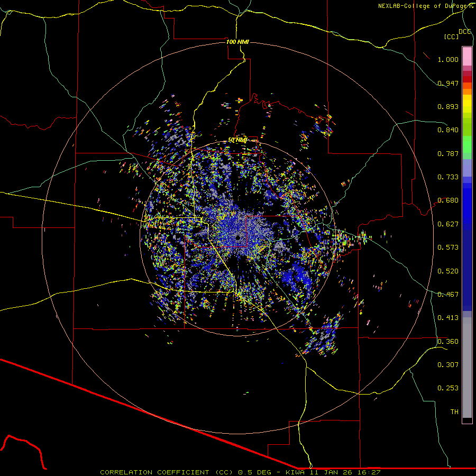
Task: Pick the dark navy swatch in the color bar
Action: coord(467,270)
